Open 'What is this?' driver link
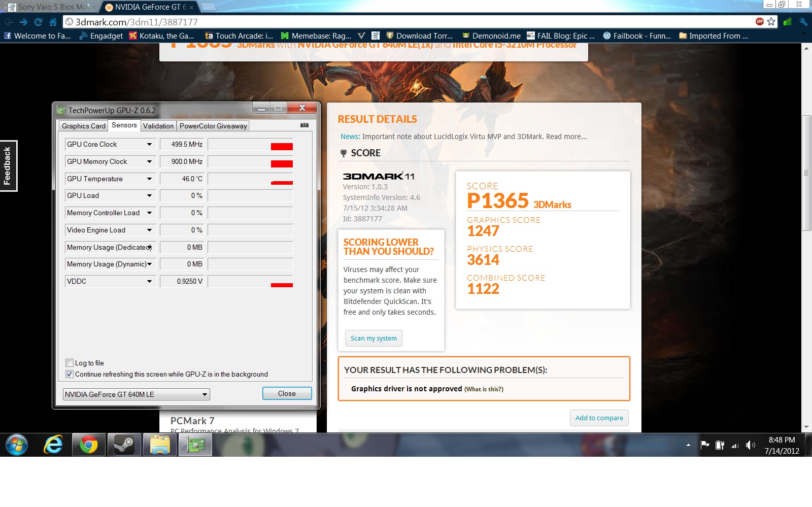This screenshot has width=812, height=507. pos(484,389)
